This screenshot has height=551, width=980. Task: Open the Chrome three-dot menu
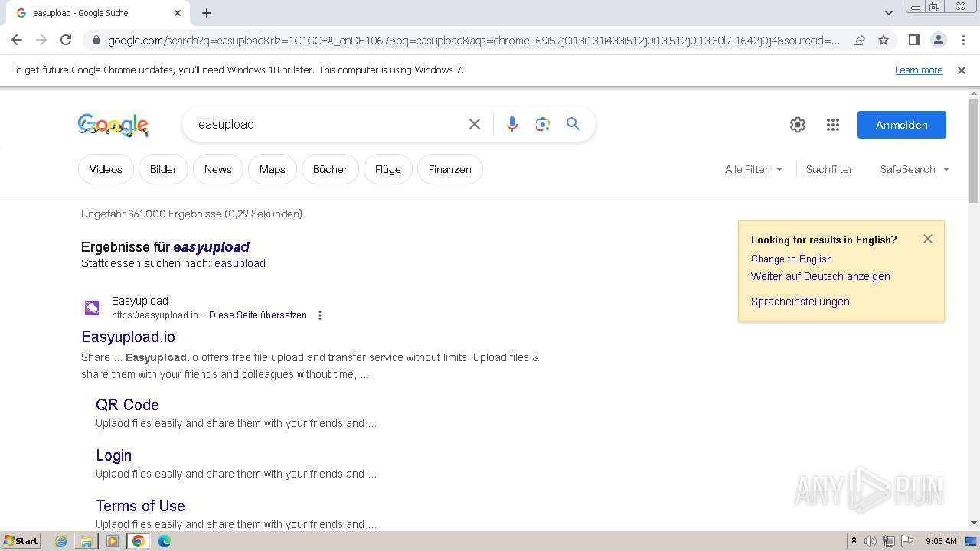coord(962,40)
